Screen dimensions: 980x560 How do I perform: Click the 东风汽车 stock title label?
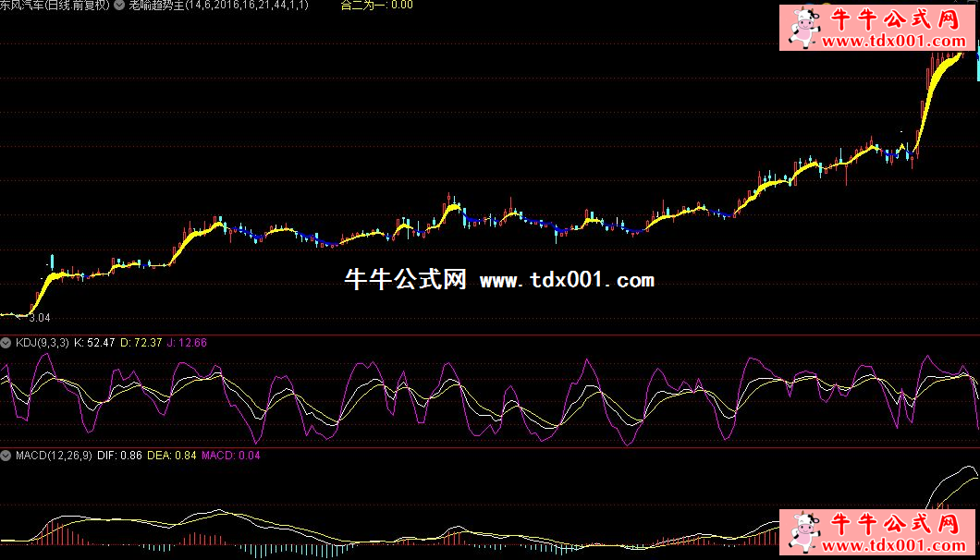[x=55, y=6]
